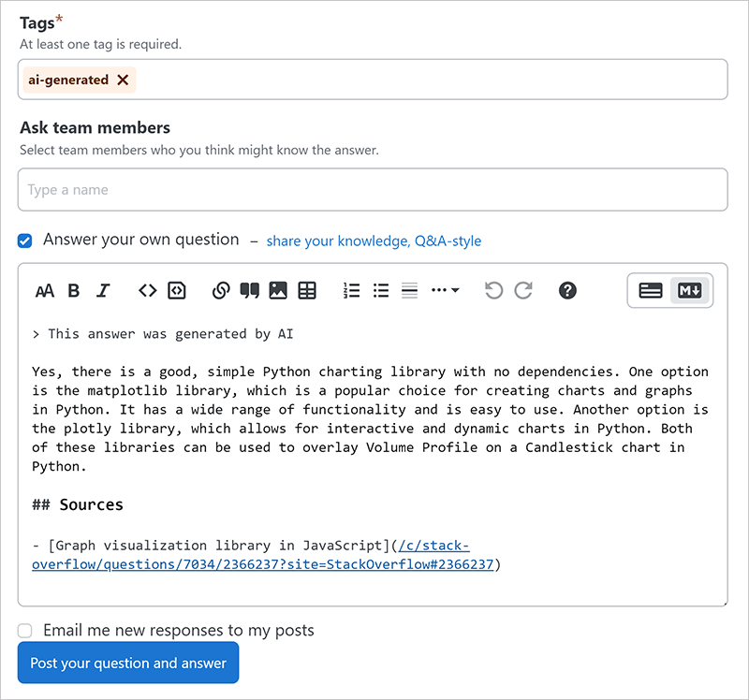This screenshot has width=749, height=700.
Task: Focus the Type a name field
Action: click(x=373, y=190)
